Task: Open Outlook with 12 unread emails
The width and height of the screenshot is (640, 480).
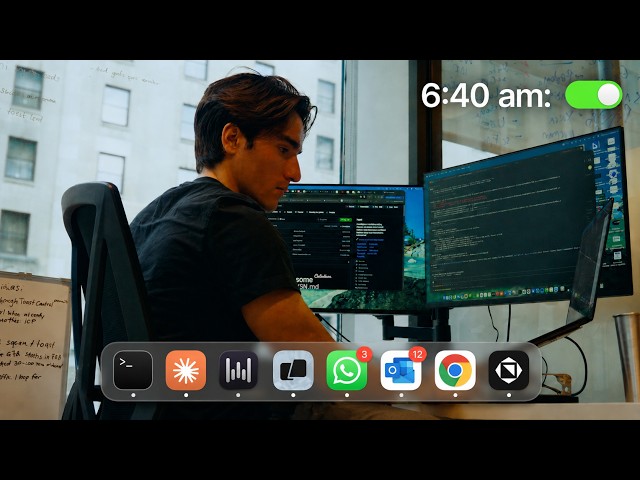Action: click(401, 370)
